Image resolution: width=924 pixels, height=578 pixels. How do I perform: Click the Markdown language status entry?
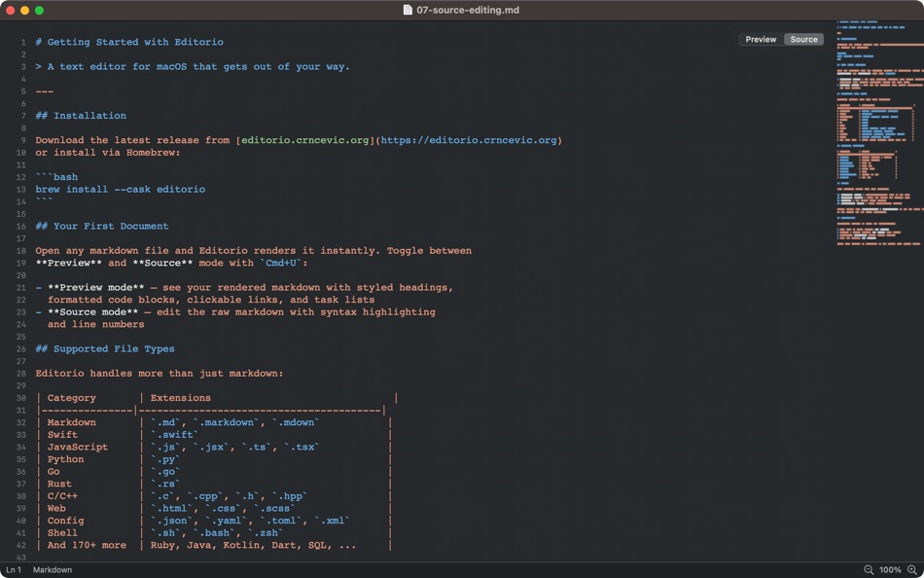point(53,570)
